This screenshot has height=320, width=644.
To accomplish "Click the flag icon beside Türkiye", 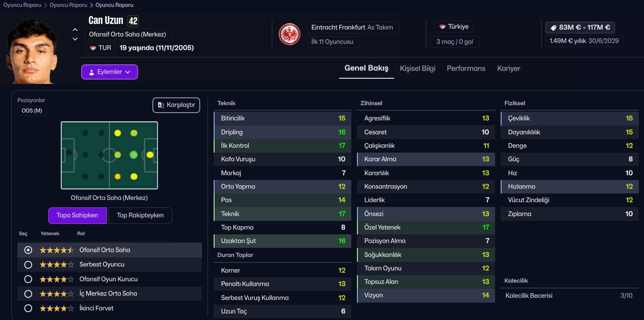I will point(443,27).
